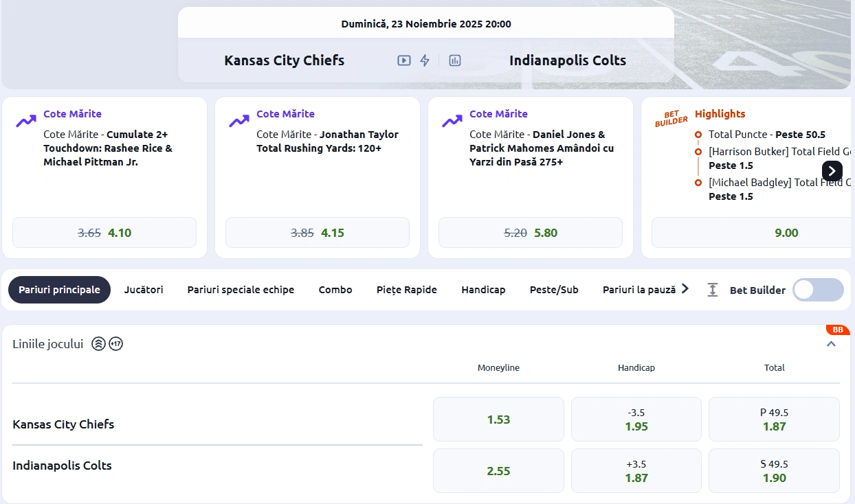Select the boosted 5.80 odds for Jones & Mahomes
The image size is (855, 504).
530,232
